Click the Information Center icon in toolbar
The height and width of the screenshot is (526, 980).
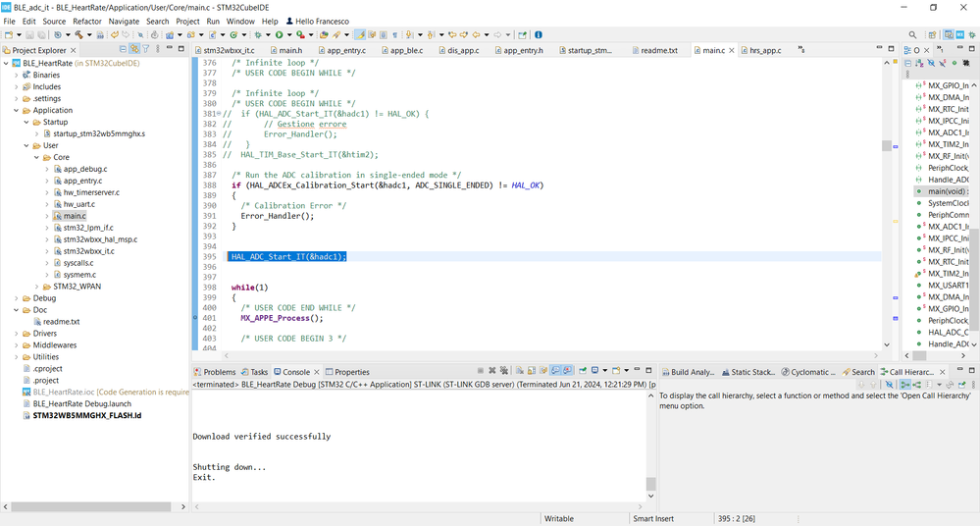[x=538, y=35]
